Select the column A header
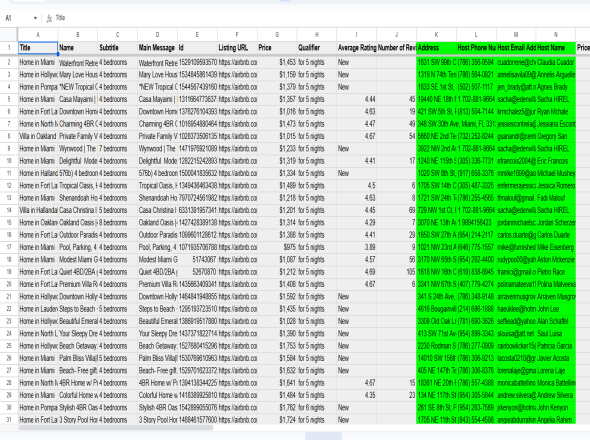The width and height of the screenshot is (590, 440). point(38,35)
